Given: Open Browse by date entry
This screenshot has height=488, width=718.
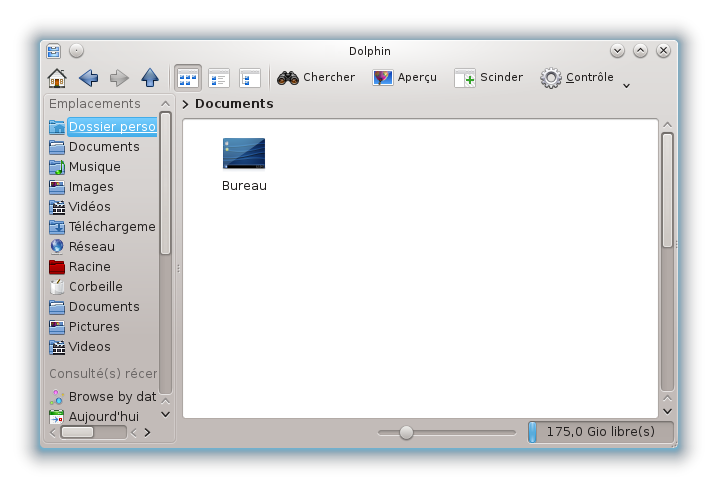Looking at the screenshot, I should [103, 396].
